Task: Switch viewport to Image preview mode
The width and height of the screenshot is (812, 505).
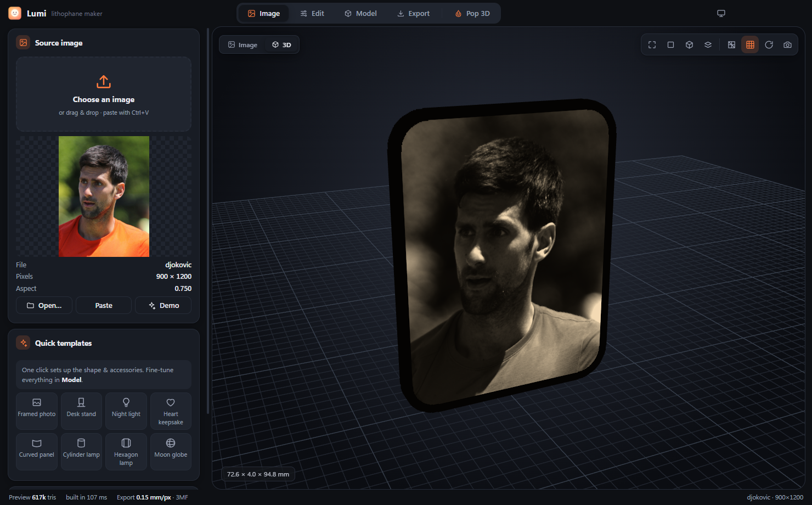Action: coord(243,45)
